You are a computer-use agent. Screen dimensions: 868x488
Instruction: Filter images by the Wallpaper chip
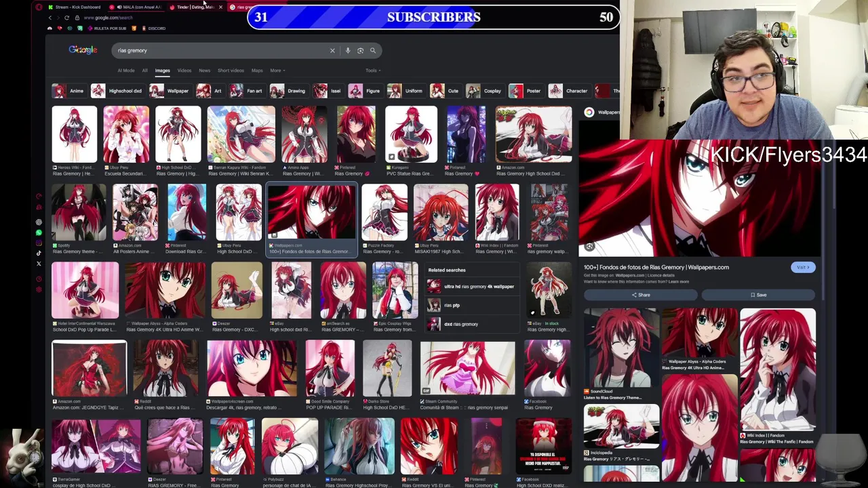coord(170,91)
